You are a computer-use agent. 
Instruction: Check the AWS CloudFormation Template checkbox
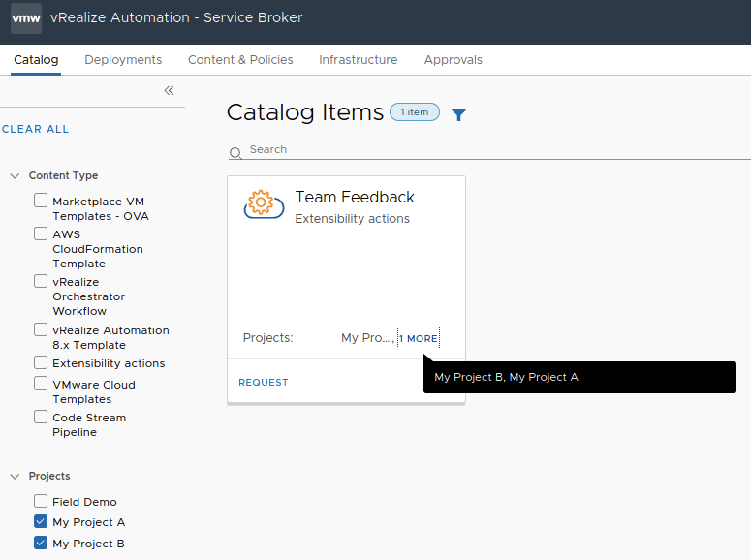[x=41, y=233]
